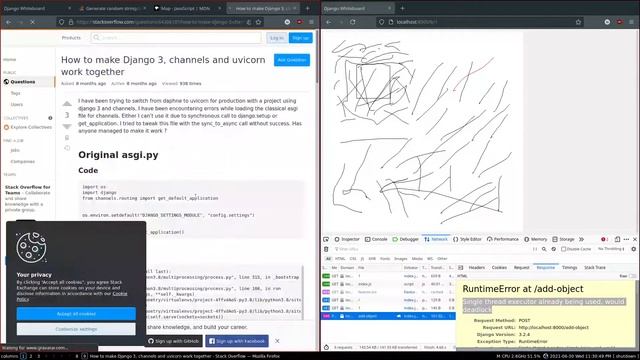Click padlock site info icon for stackoverflow
Screen dimensions: 640x360
71,22
